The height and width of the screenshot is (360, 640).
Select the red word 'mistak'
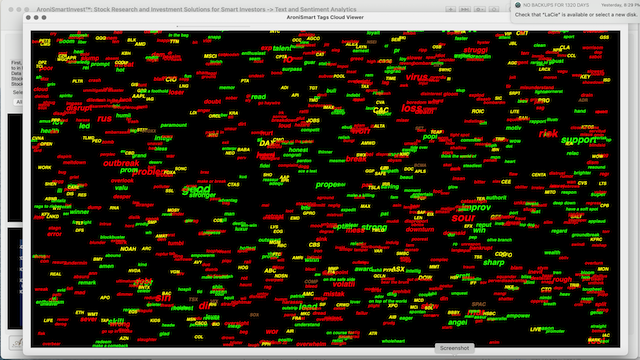click(x=334, y=294)
